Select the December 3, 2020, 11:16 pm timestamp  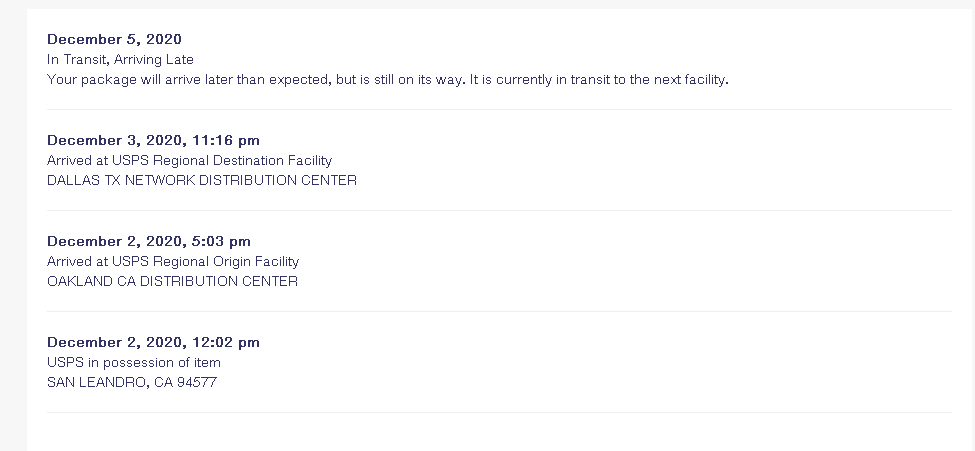[153, 140]
